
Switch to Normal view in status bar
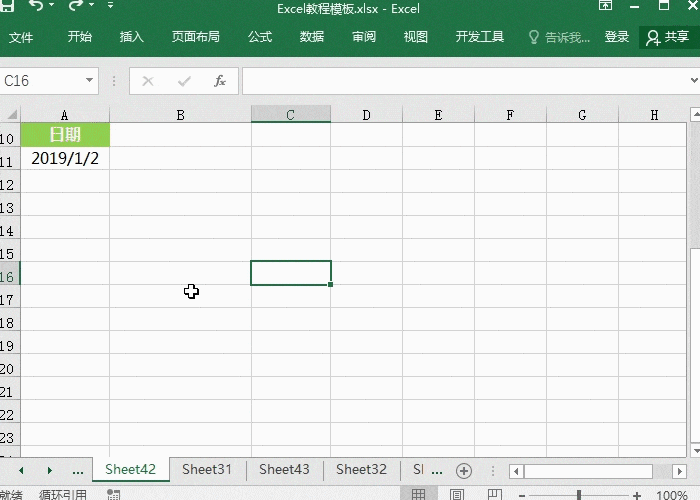419,495
